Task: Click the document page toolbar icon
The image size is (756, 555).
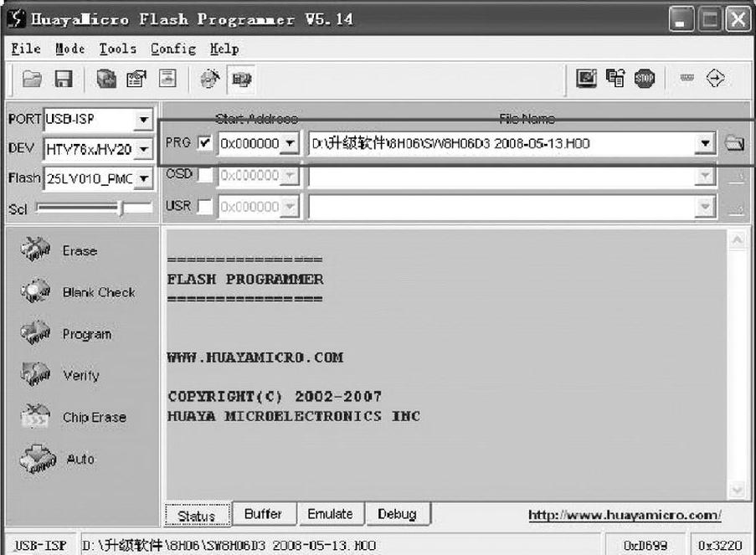Action: coord(167,78)
